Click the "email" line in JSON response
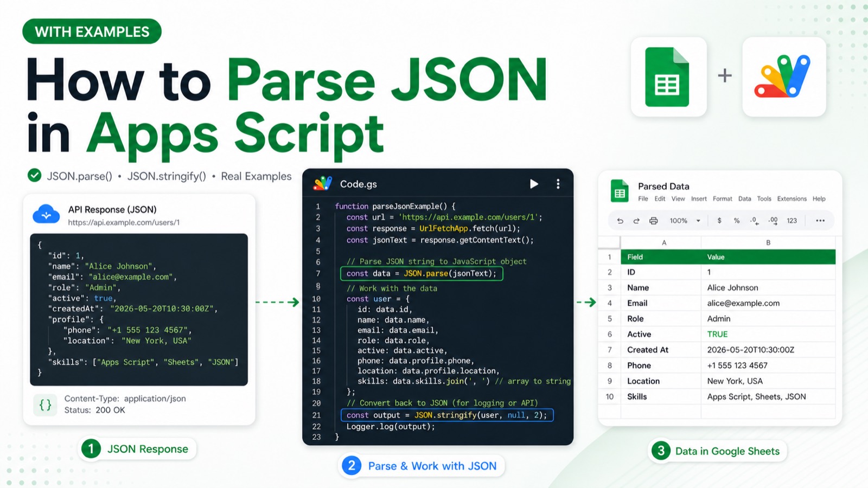 click(x=112, y=277)
